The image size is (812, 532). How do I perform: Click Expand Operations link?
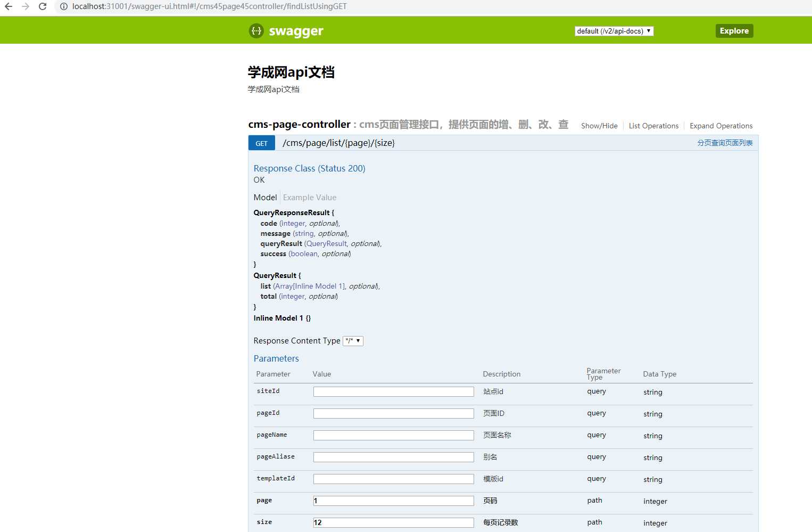[721, 126]
